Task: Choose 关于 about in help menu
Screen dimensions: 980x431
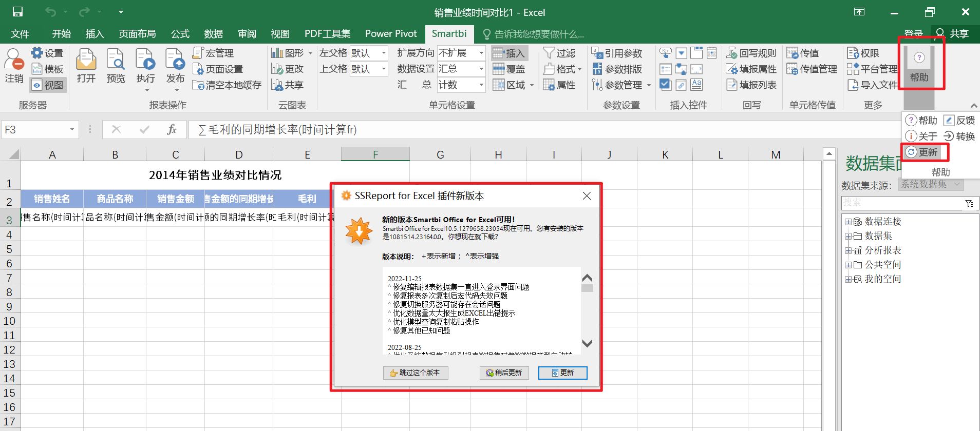Action: 921,136
